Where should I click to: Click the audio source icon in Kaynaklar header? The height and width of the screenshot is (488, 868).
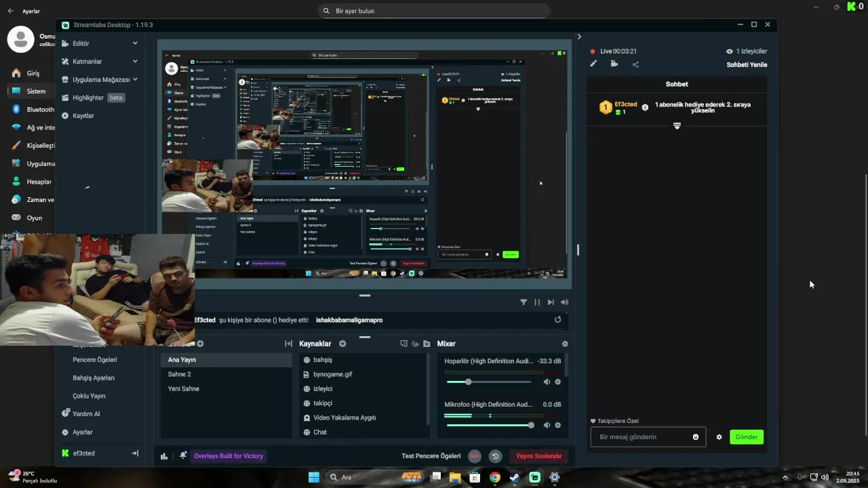[x=415, y=344]
